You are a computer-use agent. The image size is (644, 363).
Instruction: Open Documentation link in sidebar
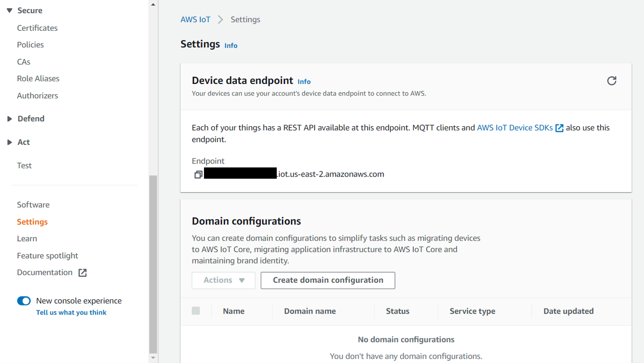click(x=45, y=273)
